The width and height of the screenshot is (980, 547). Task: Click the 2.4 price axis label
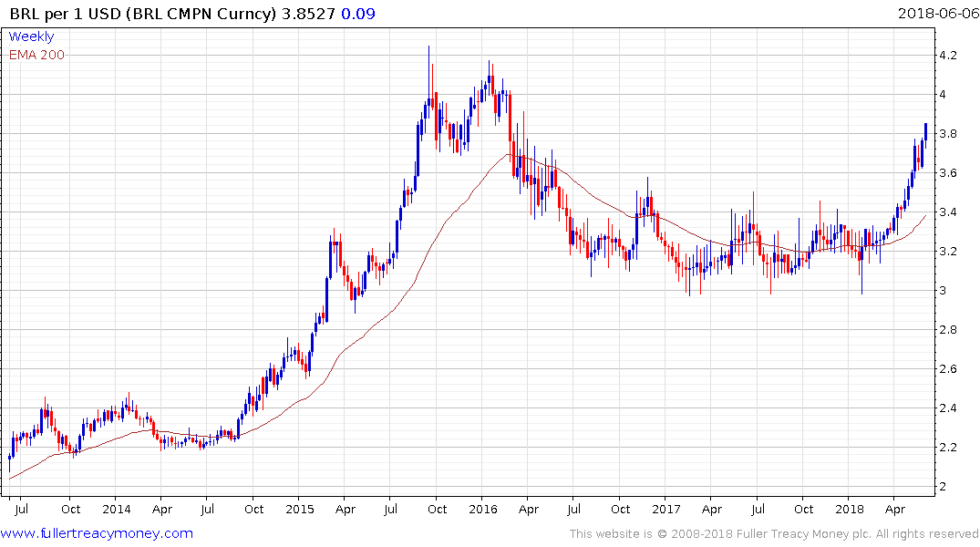click(x=947, y=408)
